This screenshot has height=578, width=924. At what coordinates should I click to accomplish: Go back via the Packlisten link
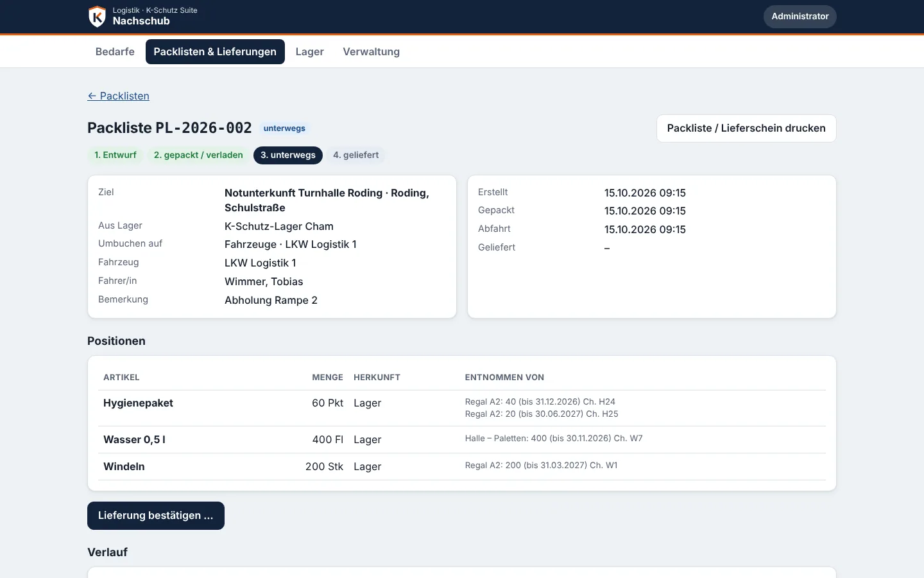[x=118, y=96]
